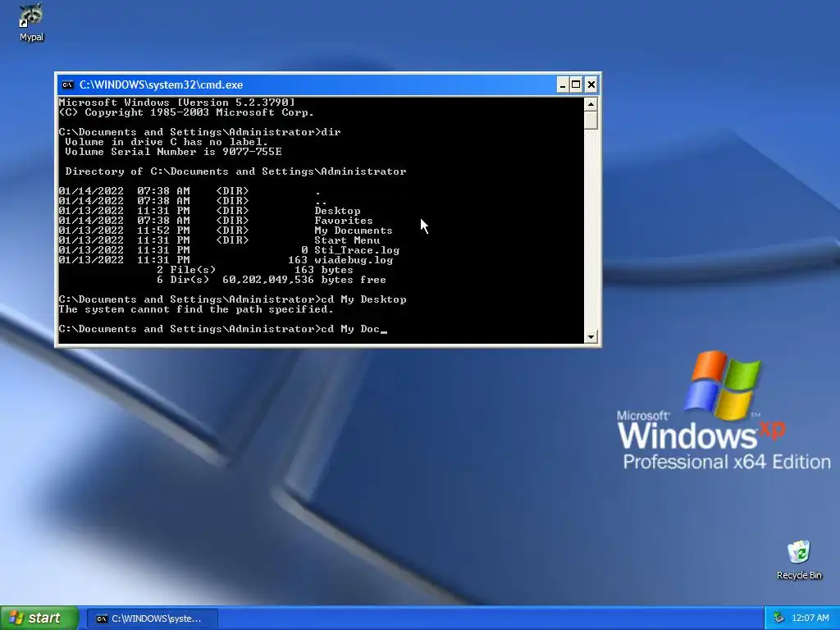
Task: Click the taskbar clock showing 12:07 AM
Action: click(810, 619)
